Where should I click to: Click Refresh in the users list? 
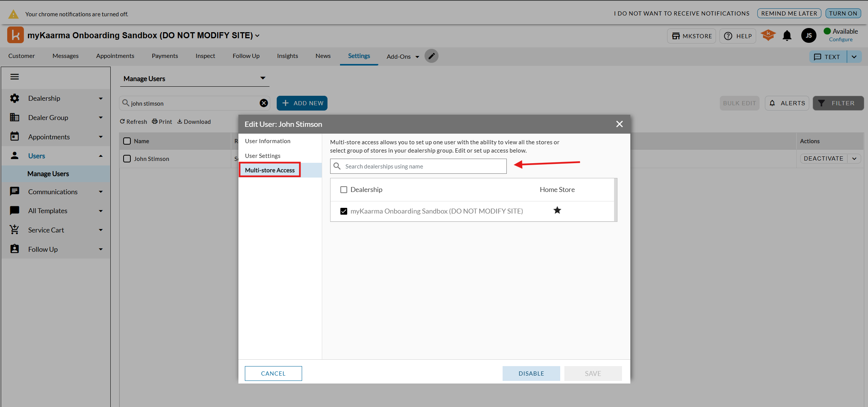[x=133, y=122]
